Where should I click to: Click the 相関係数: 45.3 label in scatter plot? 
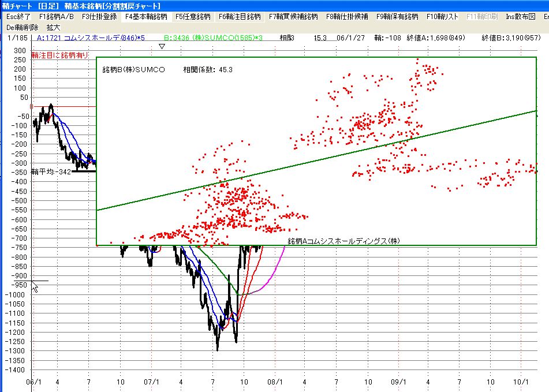[x=208, y=70]
